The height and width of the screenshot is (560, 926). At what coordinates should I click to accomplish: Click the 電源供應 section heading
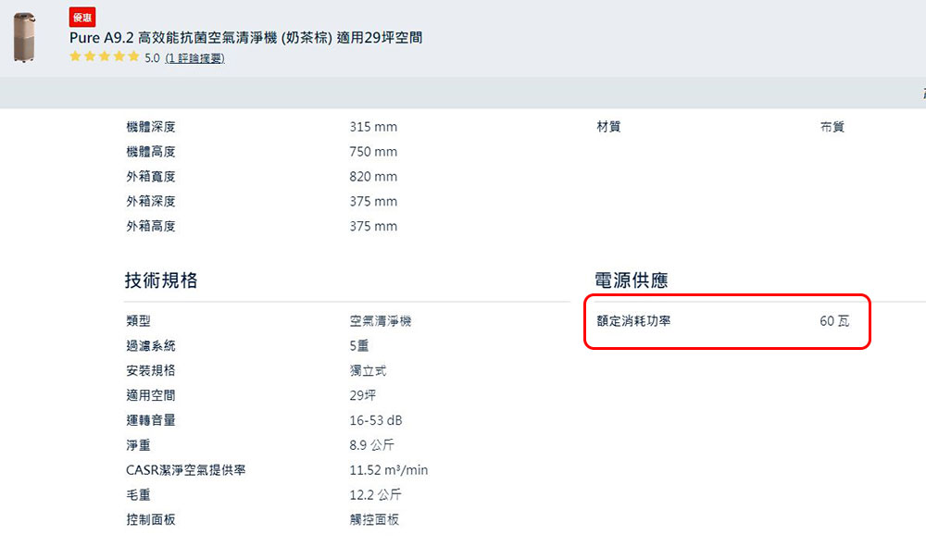pos(632,280)
